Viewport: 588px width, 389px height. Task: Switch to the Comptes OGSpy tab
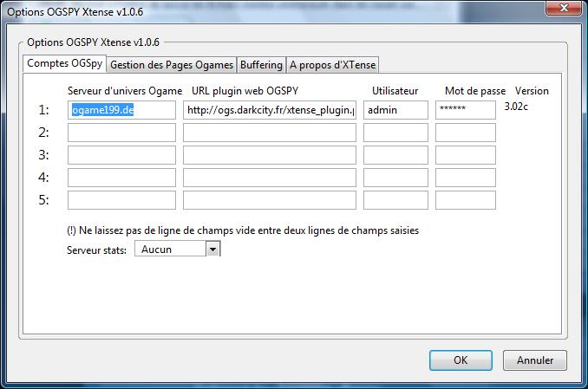[65, 64]
